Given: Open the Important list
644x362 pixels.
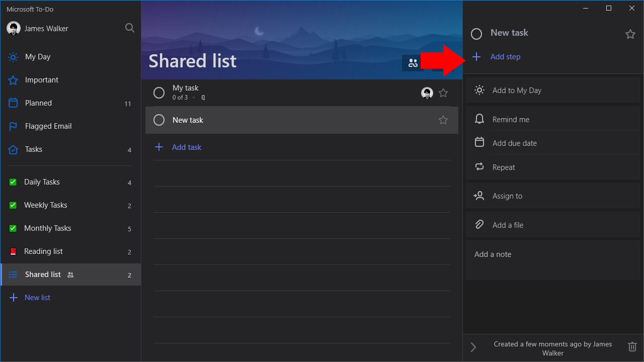Looking at the screenshot, I should click(x=70, y=80).
